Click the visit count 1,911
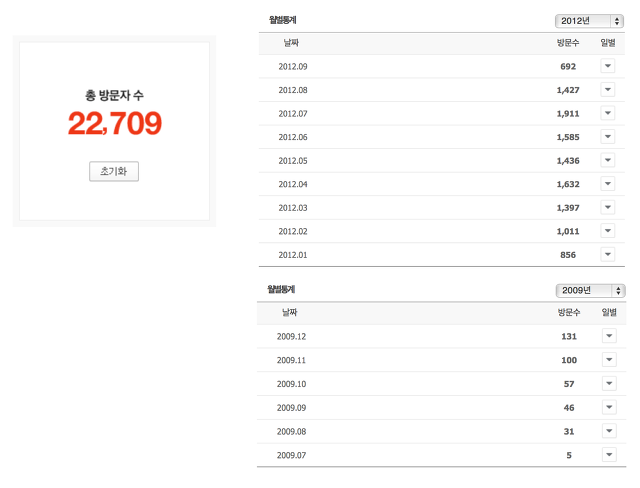 tap(568, 114)
